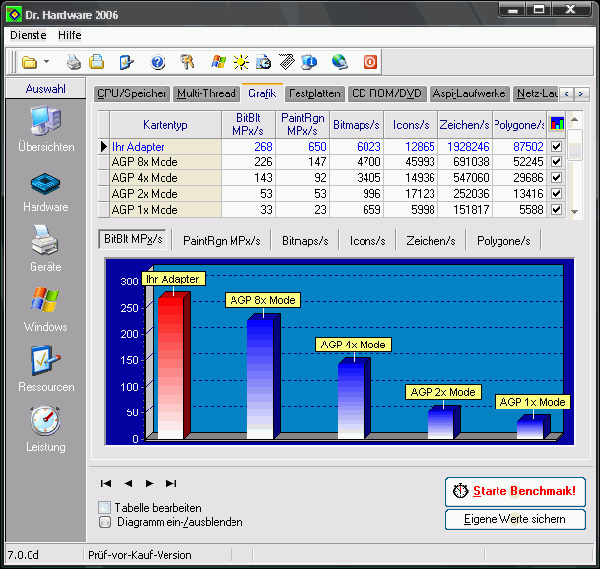Toggle checkbox for AGP 2x Mode row
Viewport: 600px width, 569px height.
[556, 194]
